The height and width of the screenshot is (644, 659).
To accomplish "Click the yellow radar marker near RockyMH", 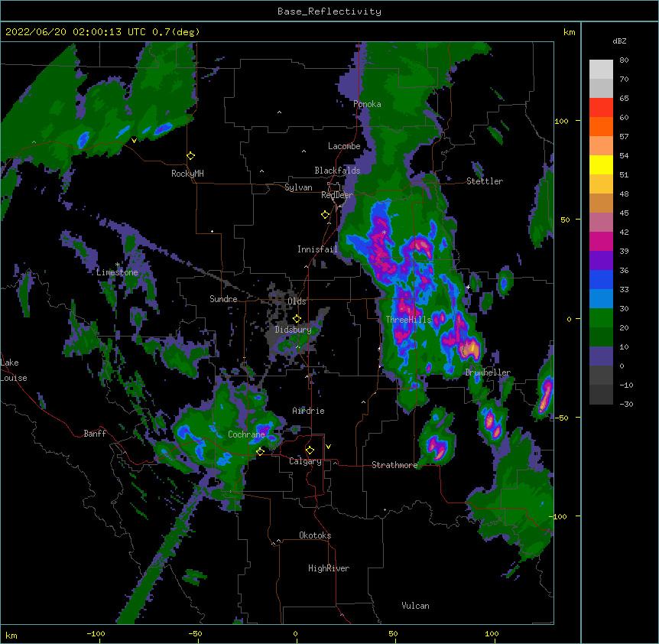I will coord(190,156).
